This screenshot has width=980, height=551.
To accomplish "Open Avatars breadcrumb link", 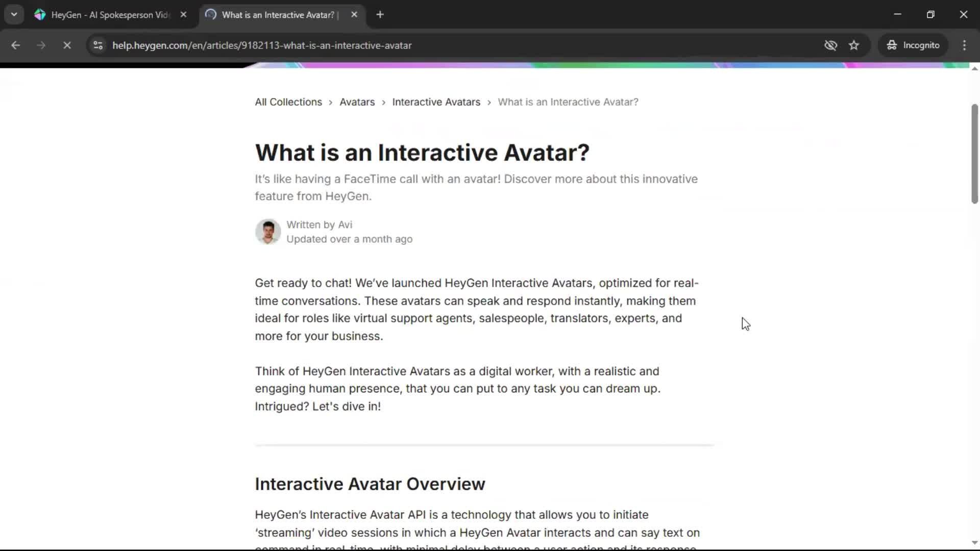I will 357,102.
